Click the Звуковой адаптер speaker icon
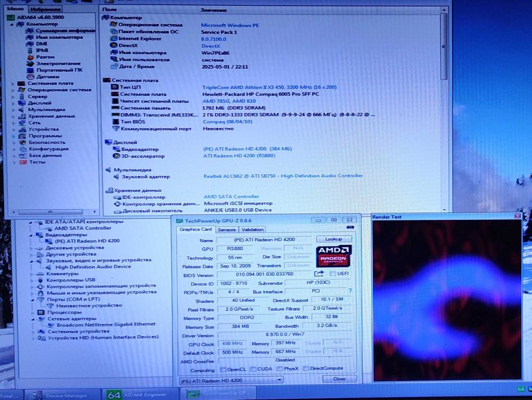Image resolution: width=532 pixels, height=400 pixels. pyautogui.click(x=116, y=177)
